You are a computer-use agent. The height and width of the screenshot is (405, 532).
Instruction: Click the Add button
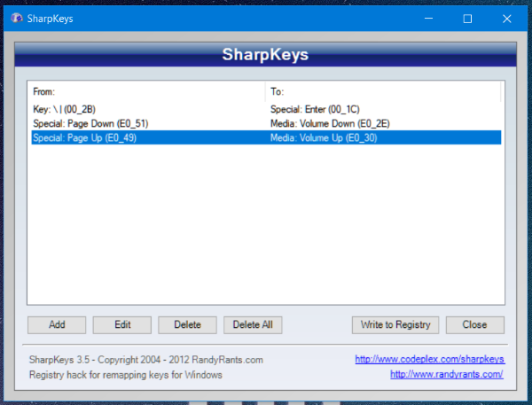pos(57,325)
